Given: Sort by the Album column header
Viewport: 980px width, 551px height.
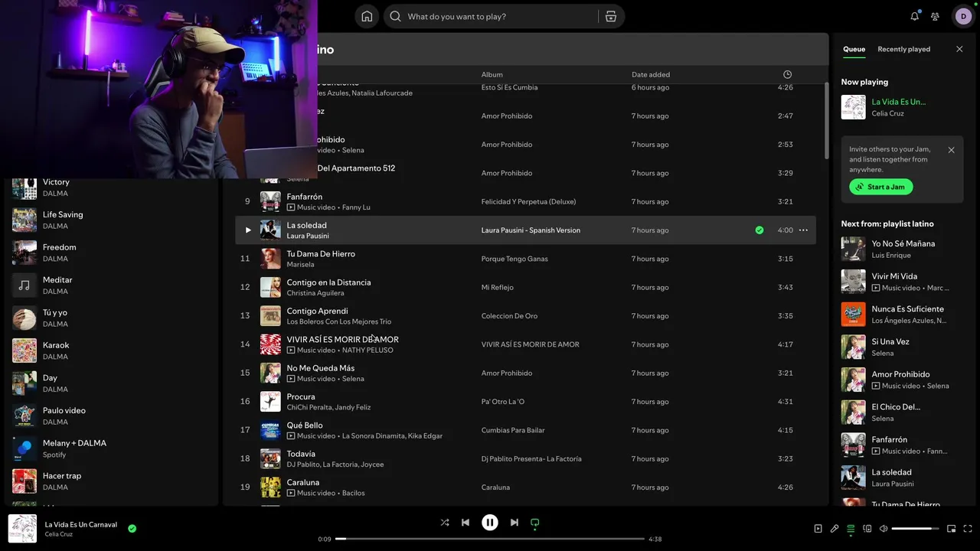Looking at the screenshot, I should tap(492, 74).
